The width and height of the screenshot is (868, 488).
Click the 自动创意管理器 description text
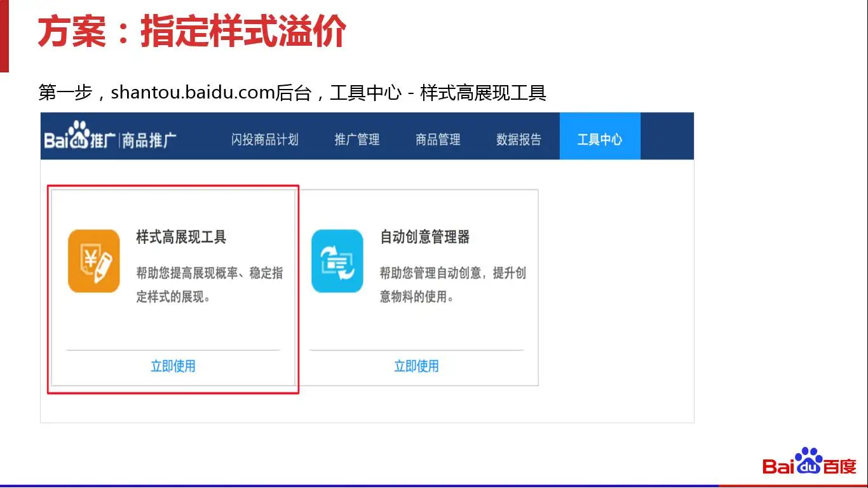click(x=452, y=285)
